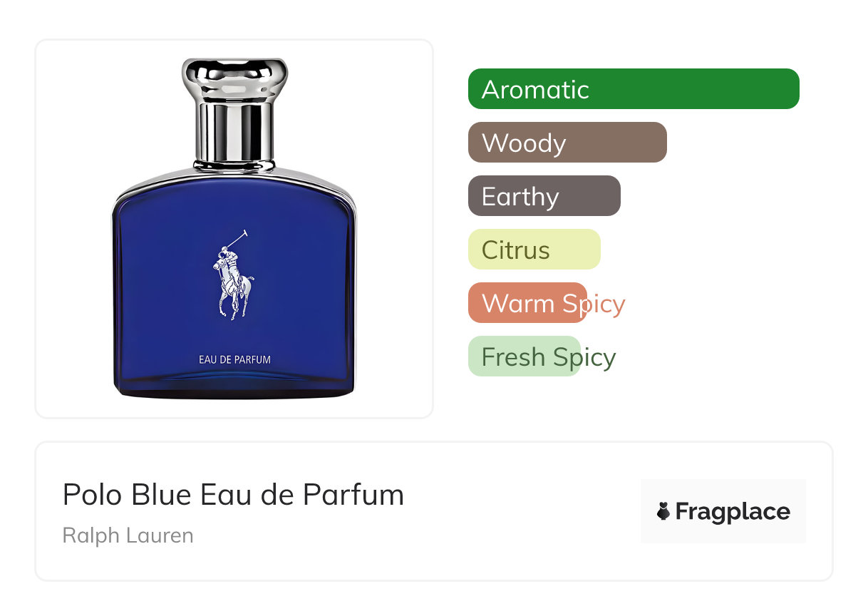Click the word Earthy in the gray bar

520,197
